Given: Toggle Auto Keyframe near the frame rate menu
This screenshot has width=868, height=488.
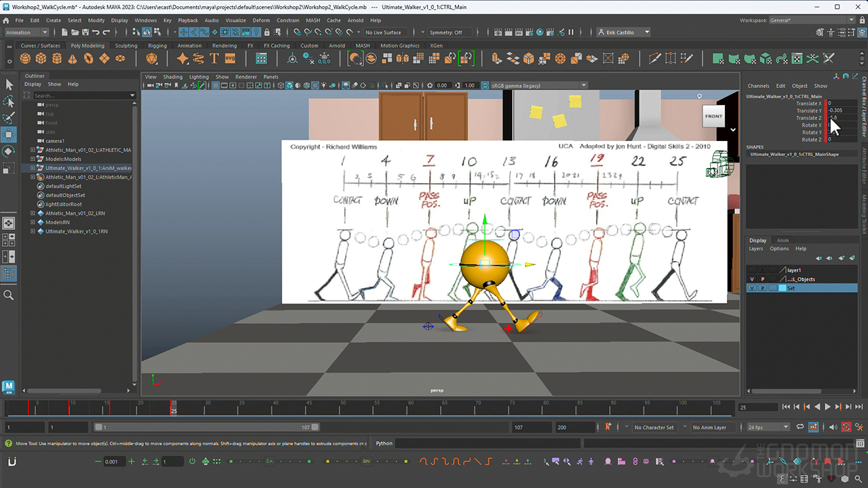Looking at the screenshot, I should click(846, 428).
